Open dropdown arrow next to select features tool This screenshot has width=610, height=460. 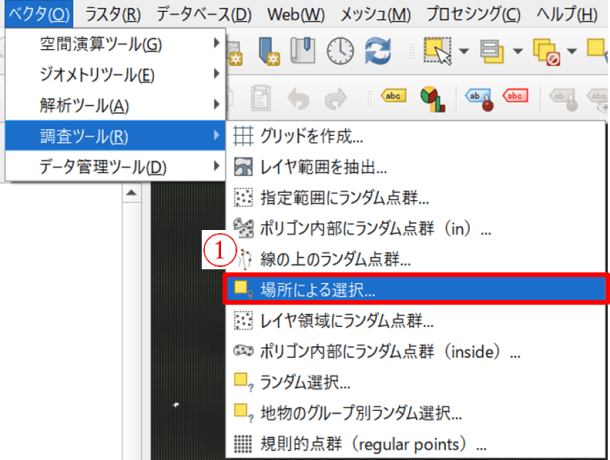click(x=463, y=51)
